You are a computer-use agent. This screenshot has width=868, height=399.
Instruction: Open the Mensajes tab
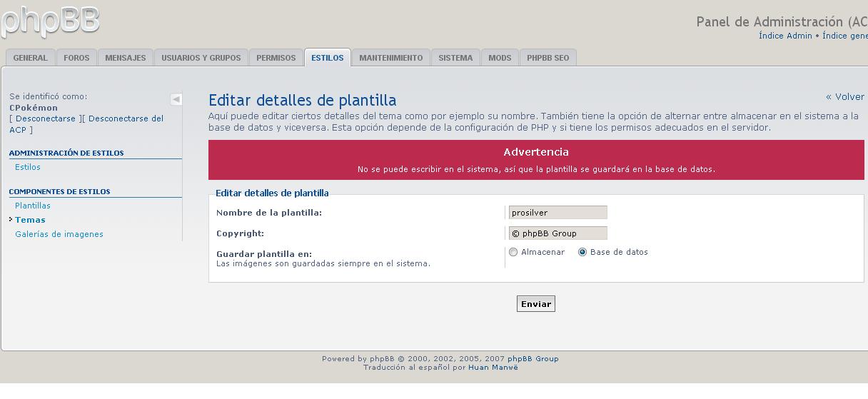126,58
